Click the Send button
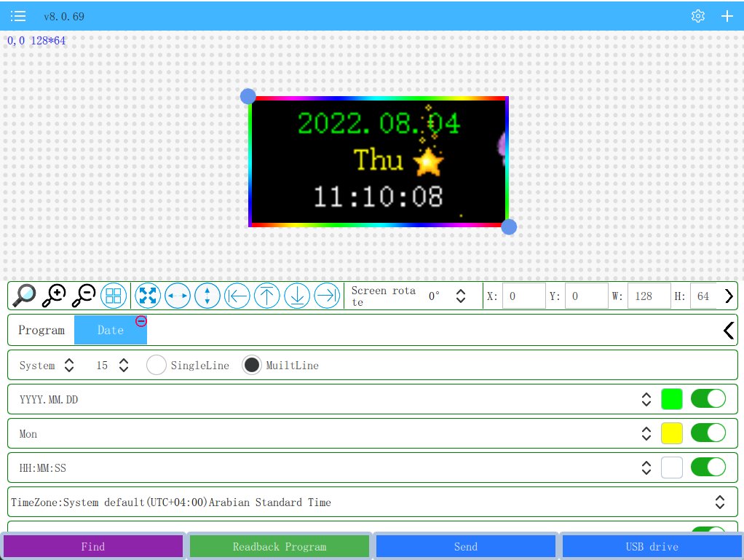Image resolution: width=744 pixels, height=560 pixels. coord(465,547)
